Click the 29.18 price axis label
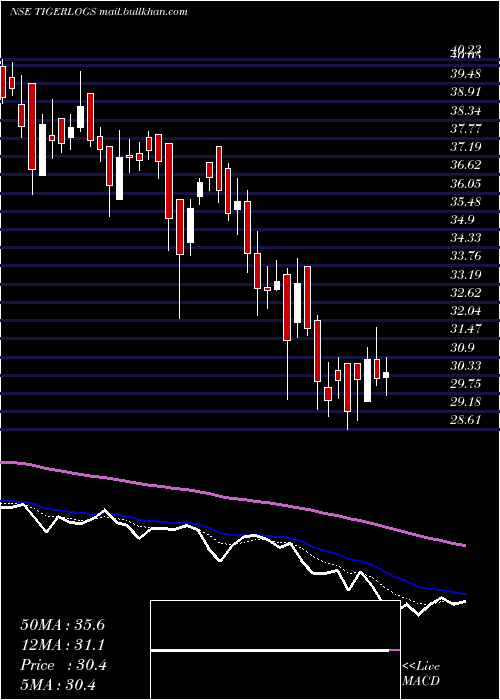500x700 pixels. click(x=465, y=402)
